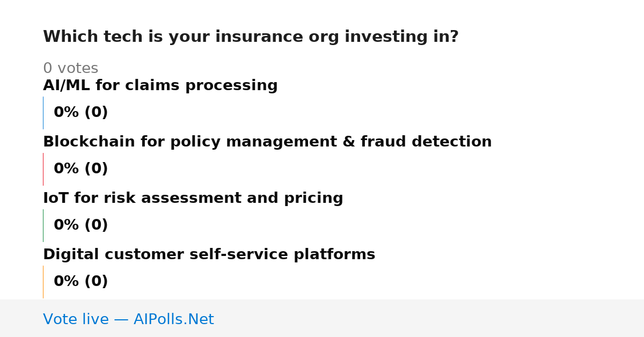Click the Blockchain 0% (0) result label

81,169
